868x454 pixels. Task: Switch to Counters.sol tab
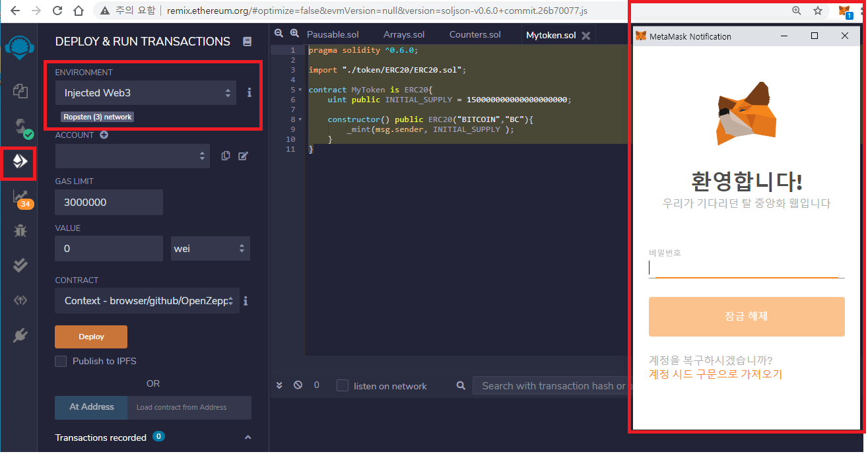tap(475, 35)
